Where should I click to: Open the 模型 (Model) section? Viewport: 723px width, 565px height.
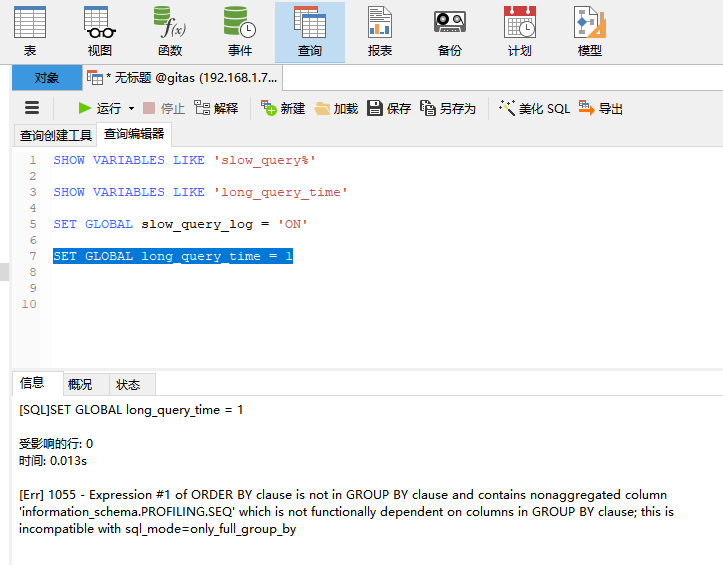click(590, 32)
